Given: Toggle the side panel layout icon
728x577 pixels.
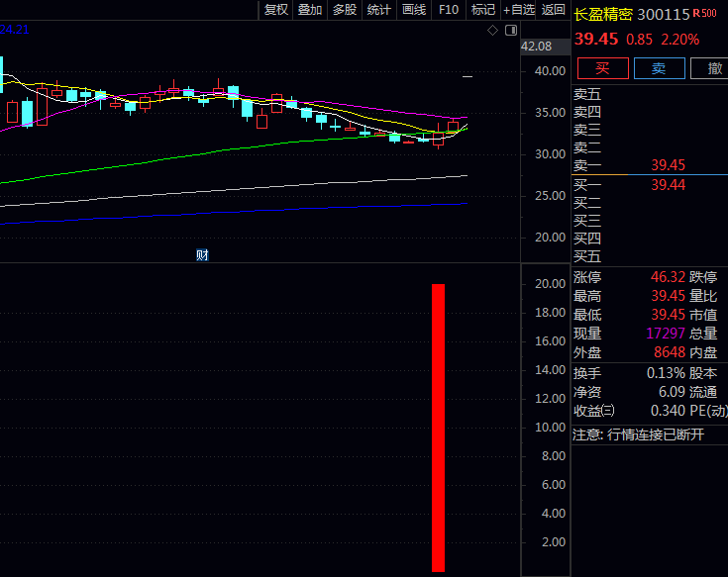Looking at the screenshot, I should pyautogui.click(x=511, y=30).
